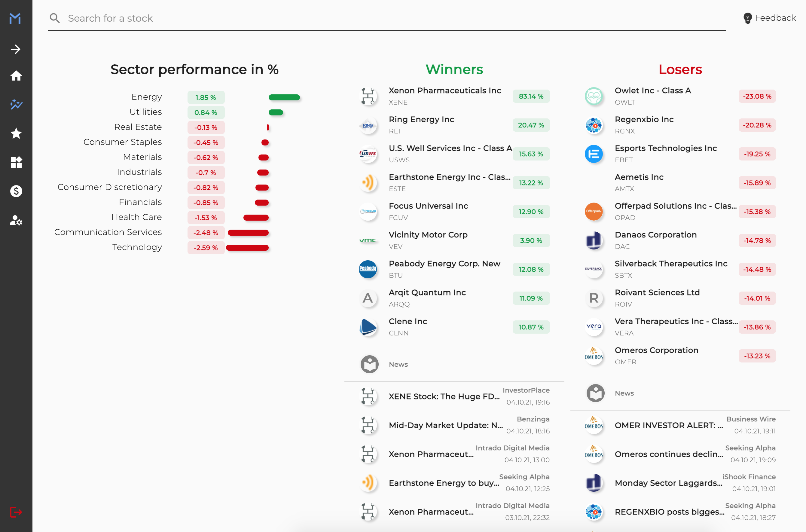
Task: Click the Feedback lightbulb icon
Action: [748, 18]
